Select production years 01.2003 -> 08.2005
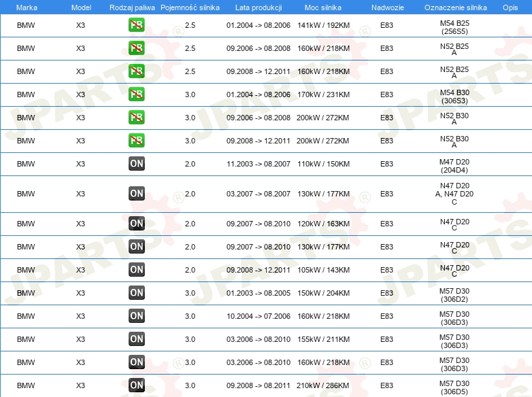This screenshot has height=397, width=532. coord(259,293)
